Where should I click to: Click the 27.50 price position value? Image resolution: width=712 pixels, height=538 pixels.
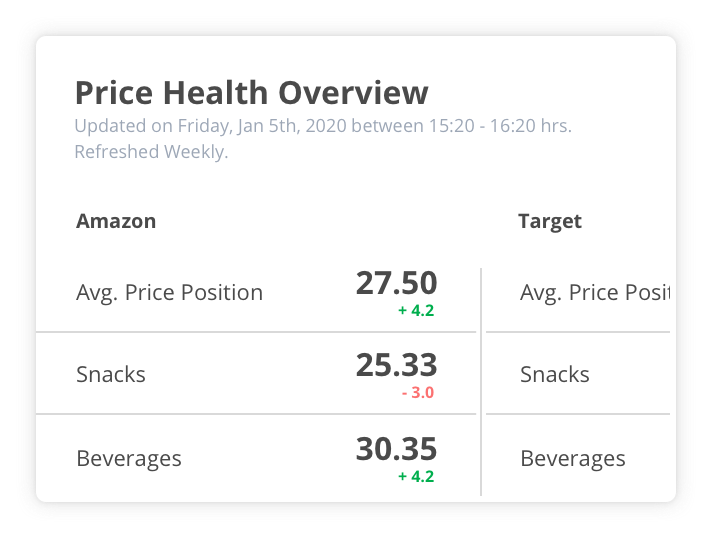click(396, 283)
